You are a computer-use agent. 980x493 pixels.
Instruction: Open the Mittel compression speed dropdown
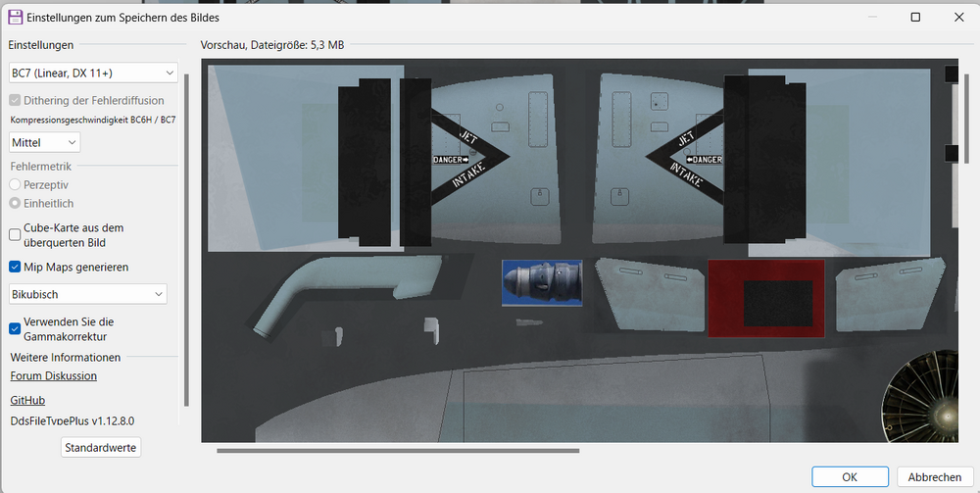click(44, 142)
